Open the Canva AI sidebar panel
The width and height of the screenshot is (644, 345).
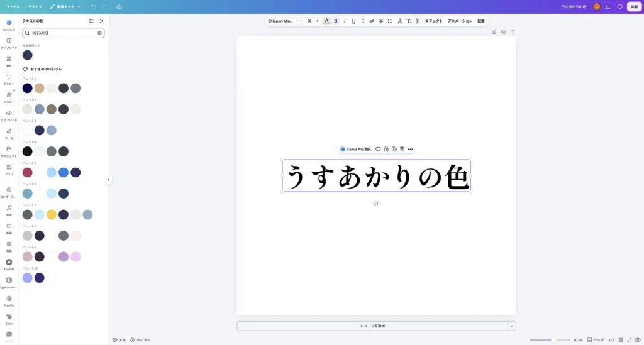[9, 25]
